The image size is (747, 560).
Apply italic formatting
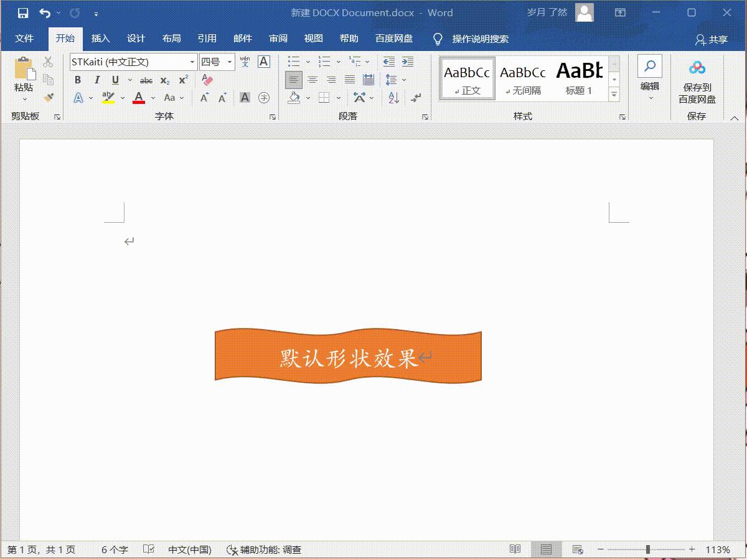click(x=97, y=80)
